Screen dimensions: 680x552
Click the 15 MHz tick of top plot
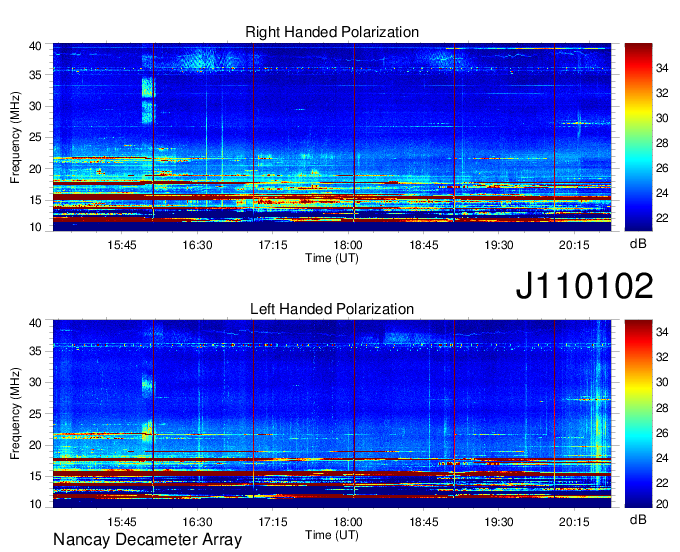36,200
